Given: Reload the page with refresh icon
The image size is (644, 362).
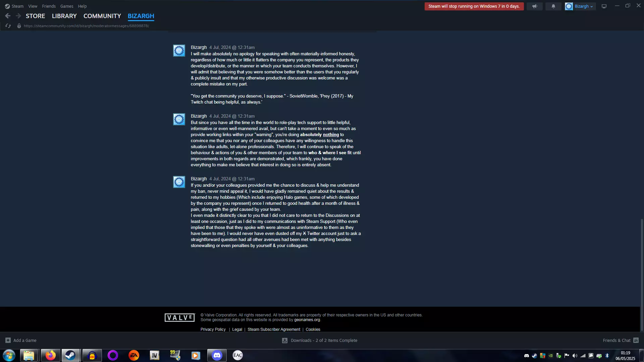Looking at the screenshot, I should pyautogui.click(x=8, y=26).
